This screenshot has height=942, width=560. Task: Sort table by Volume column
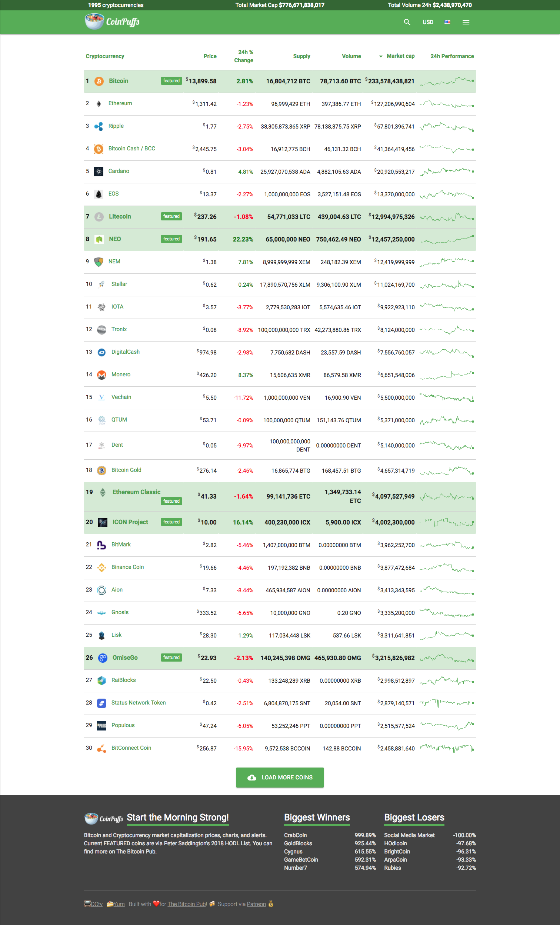pyautogui.click(x=351, y=56)
